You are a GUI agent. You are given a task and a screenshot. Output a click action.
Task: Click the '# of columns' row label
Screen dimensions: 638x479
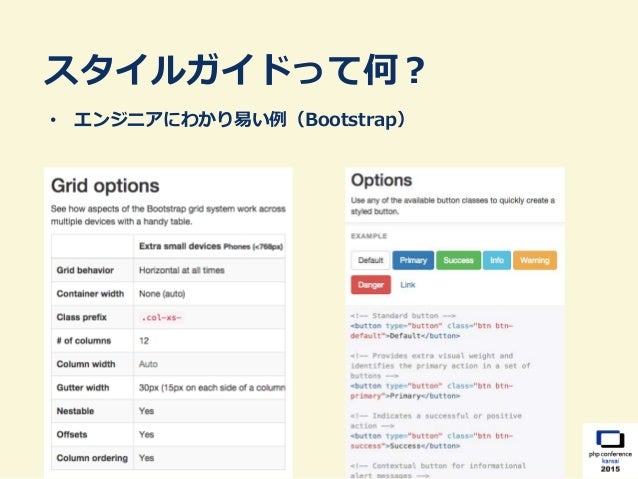click(84, 341)
